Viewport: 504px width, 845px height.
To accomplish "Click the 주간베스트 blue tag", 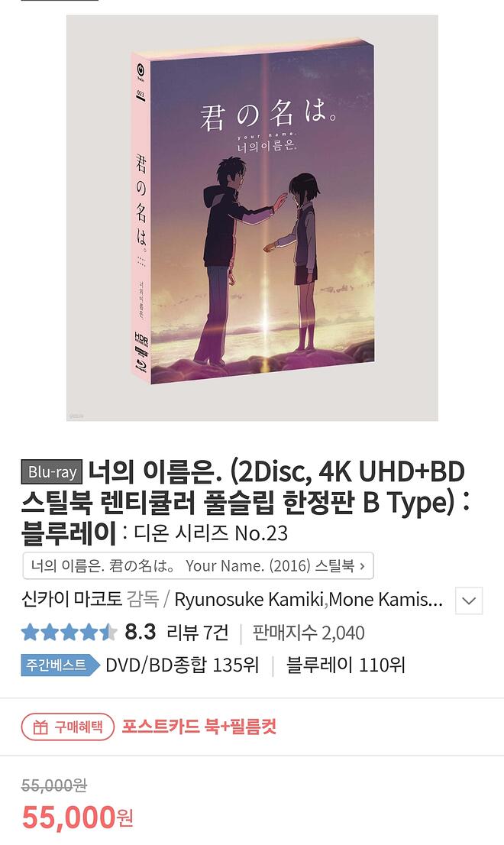I will tap(60, 665).
